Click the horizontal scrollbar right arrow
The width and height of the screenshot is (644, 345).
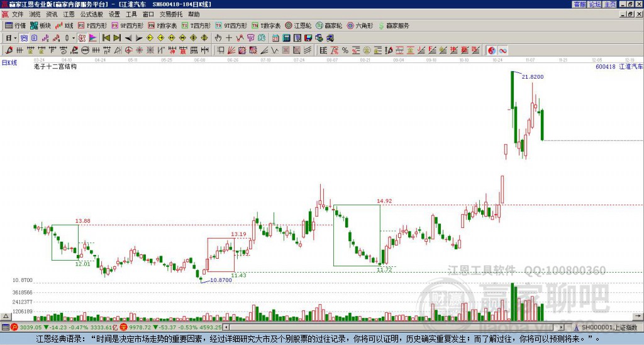coord(561,327)
